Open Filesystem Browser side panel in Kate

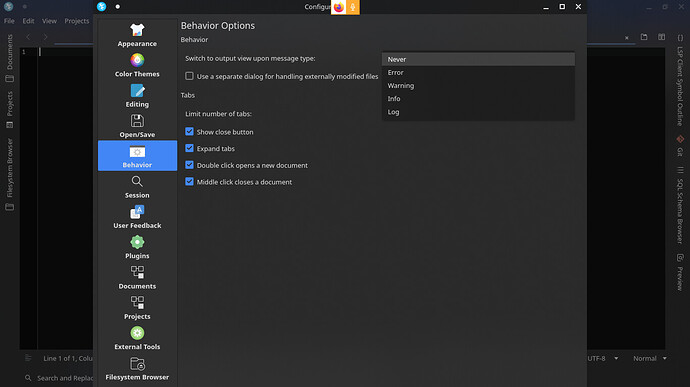pyautogui.click(x=10, y=174)
